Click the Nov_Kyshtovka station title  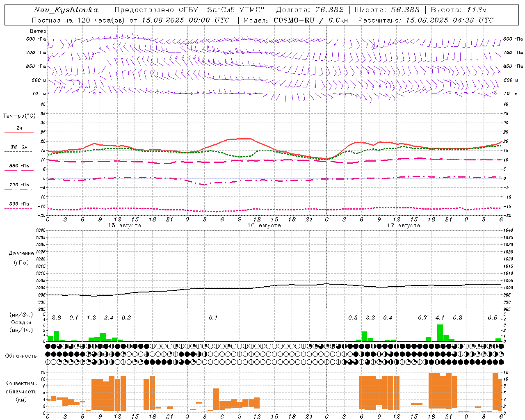(x=66, y=10)
